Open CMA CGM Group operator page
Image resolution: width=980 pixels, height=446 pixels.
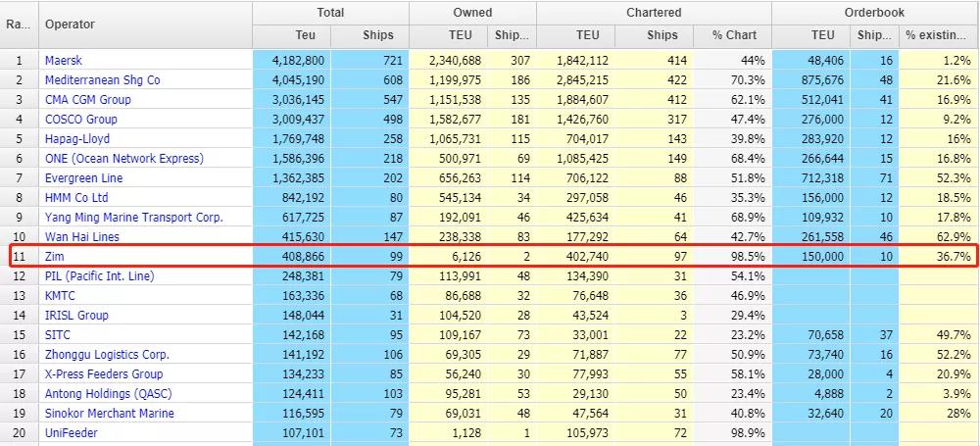[x=87, y=100]
